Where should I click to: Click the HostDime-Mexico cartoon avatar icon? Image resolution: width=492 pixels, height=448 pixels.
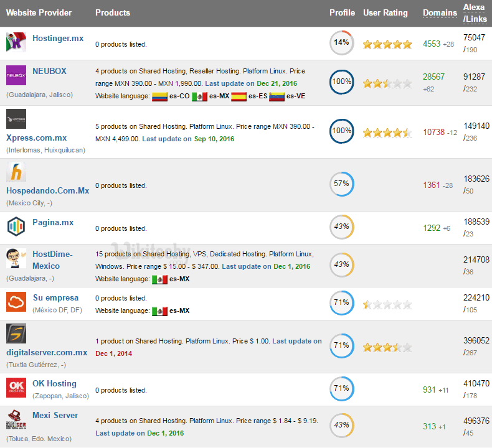(x=16, y=258)
